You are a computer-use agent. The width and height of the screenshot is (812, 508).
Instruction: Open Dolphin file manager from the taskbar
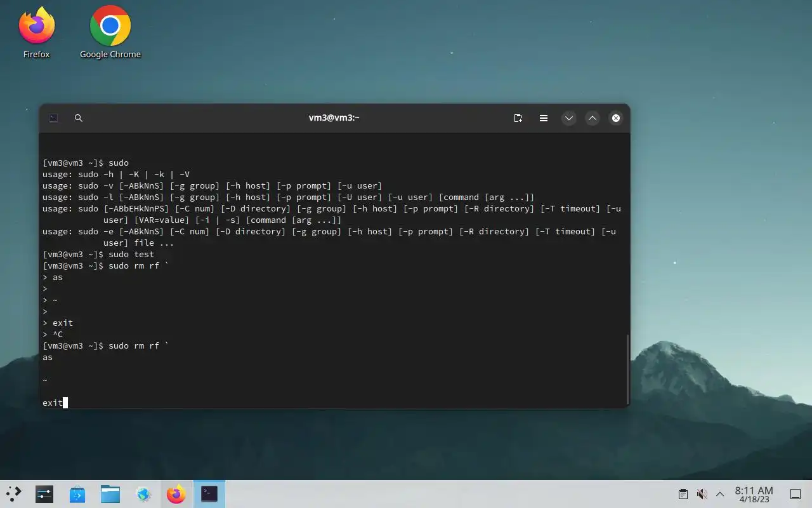[110, 494]
